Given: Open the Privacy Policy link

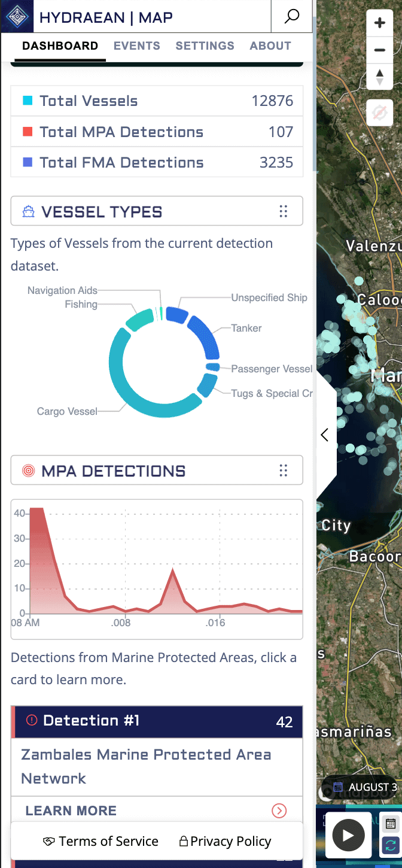Looking at the screenshot, I should pos(225,841).
